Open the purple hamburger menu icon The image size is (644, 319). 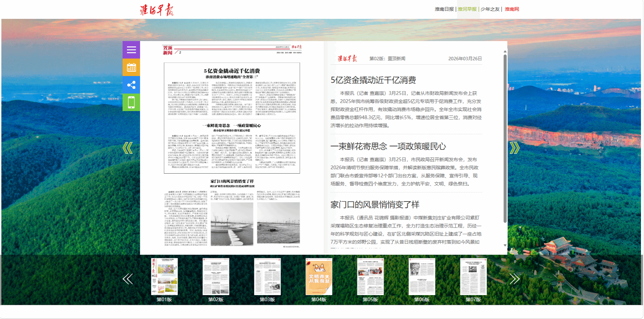(x=131, y=50)
